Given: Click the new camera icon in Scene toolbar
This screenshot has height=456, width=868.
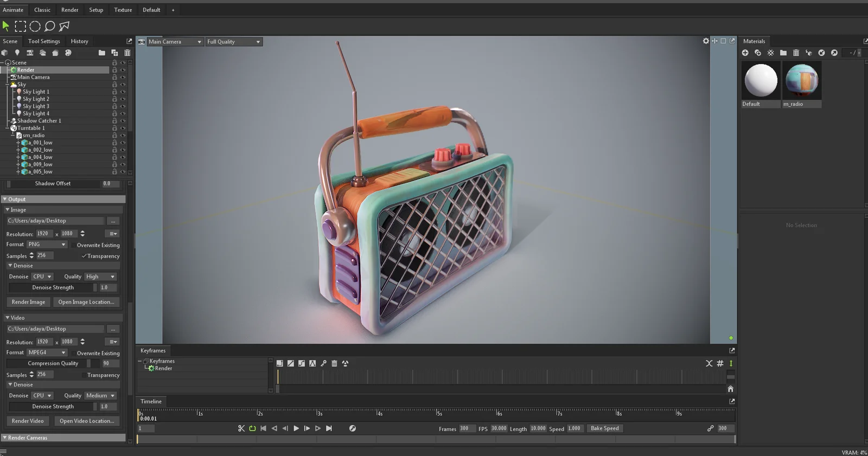Looking at the screenshot, I should click(x=30, y=53).
